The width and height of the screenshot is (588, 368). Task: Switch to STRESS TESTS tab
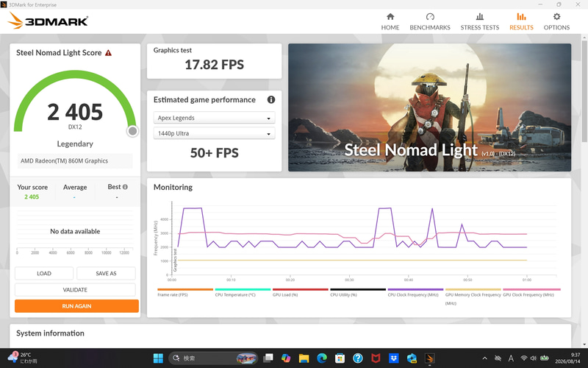pyautogui.click(x=480, y=22)
